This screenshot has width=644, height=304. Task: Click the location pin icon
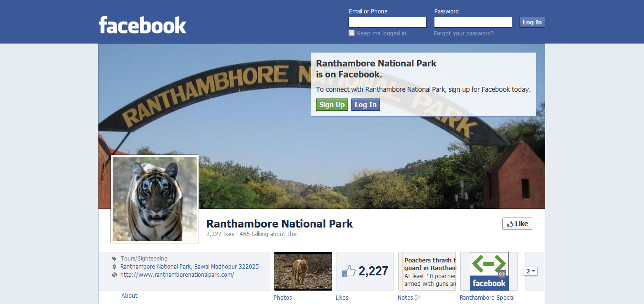coord(114,267)
